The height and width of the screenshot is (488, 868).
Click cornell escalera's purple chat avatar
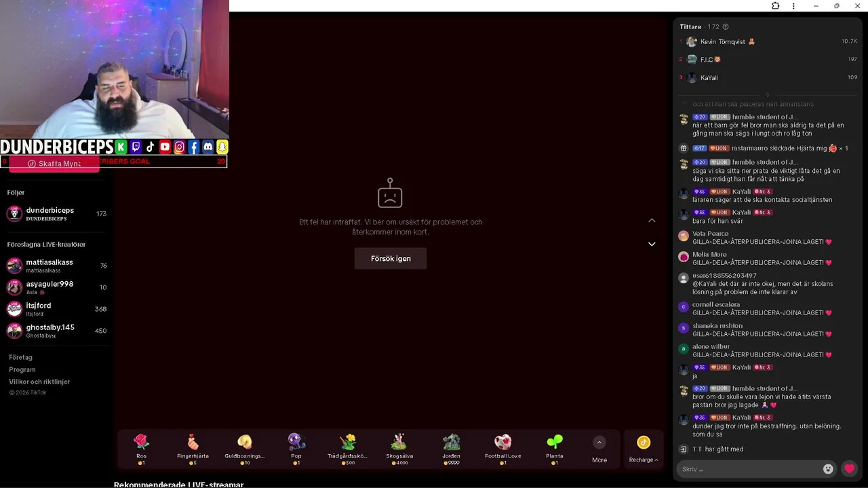684,307
